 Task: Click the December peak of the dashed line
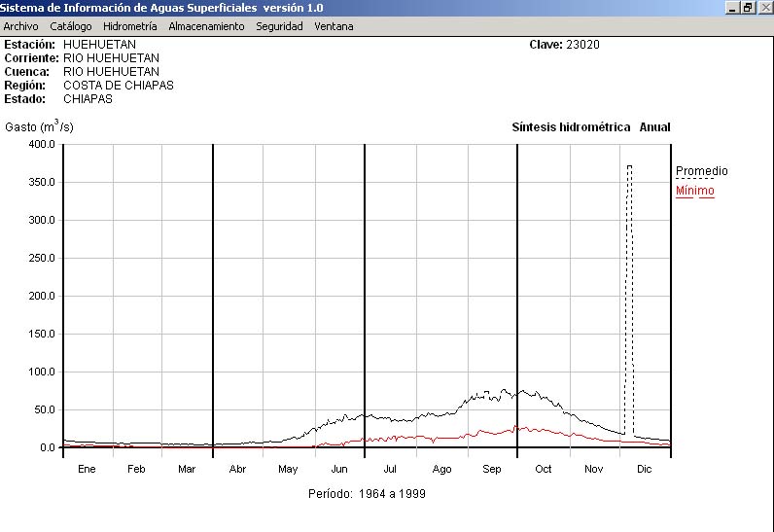click(629, 166)
